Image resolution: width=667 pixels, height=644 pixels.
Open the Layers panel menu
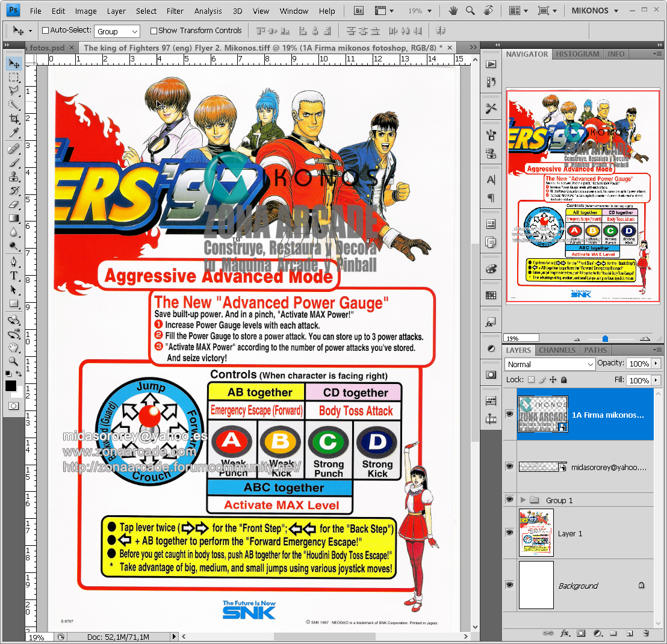658,350
